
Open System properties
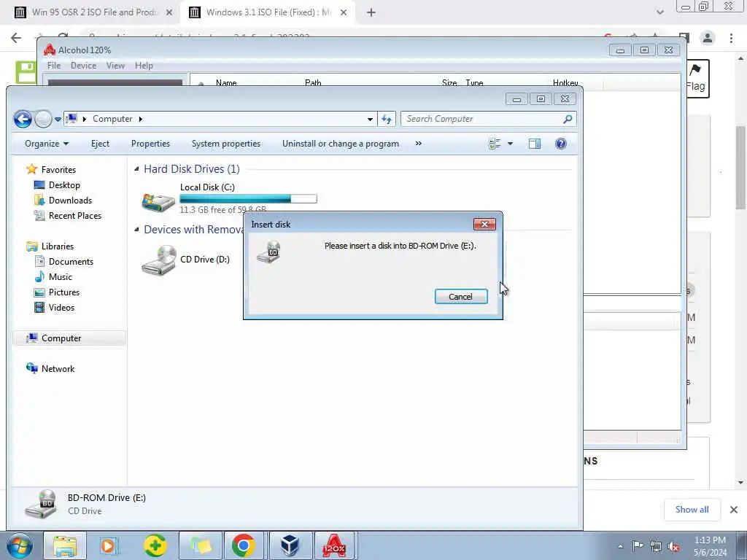point(226,144)
